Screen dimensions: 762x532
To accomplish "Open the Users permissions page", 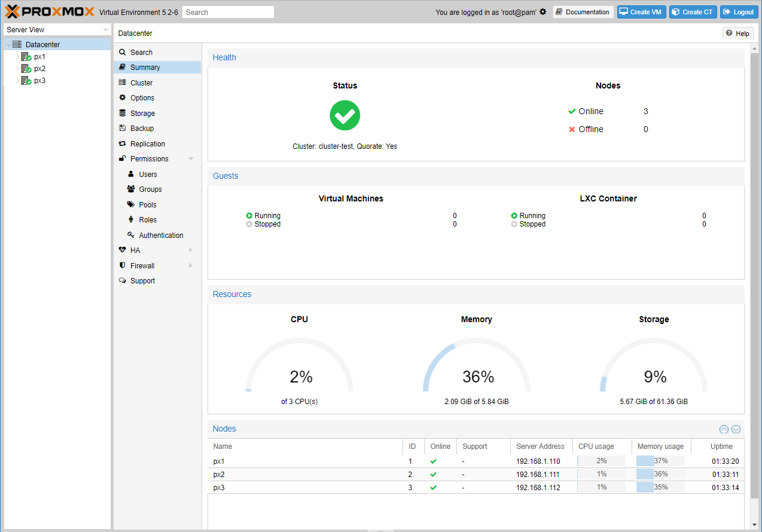I will pyautogui.click(x=148, y=175).
